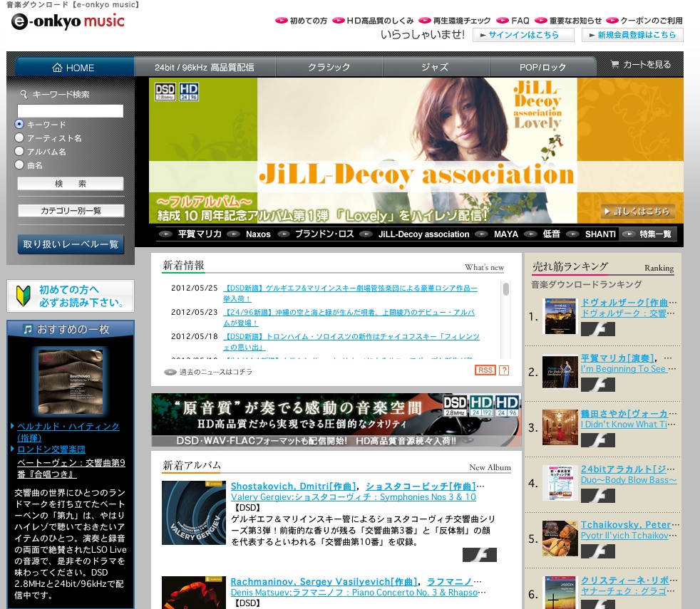This screenshot has height=609, width=700.
Task: Click the keyword search input field
Action: coord(71,111)
